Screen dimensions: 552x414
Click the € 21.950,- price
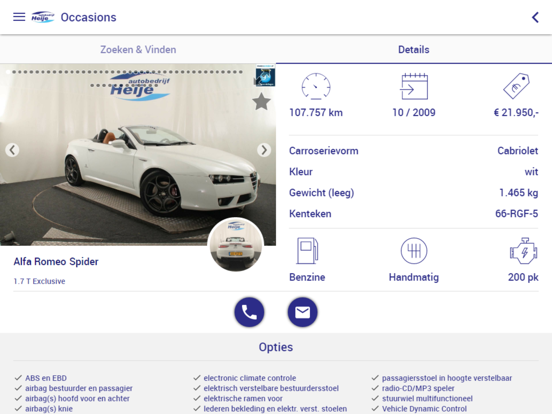click(x=516, y=113)
